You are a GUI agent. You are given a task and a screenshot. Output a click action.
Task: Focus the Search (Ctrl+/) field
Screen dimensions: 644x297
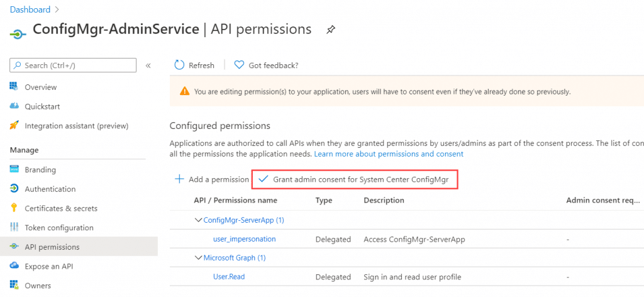click(73, 65)
